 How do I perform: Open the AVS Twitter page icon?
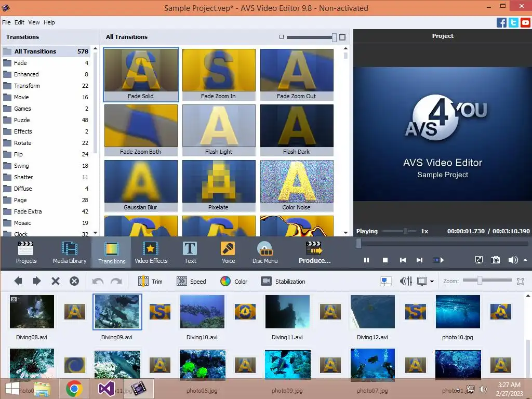(x=513, y=23)
